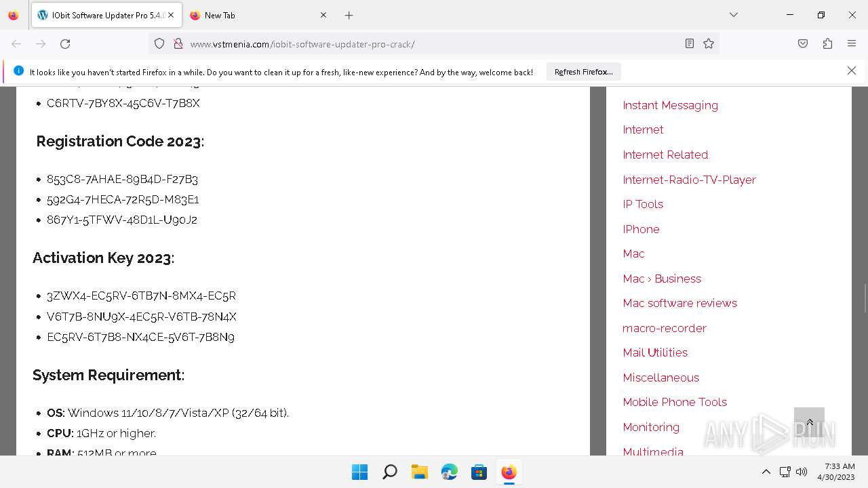Click Firefox icon in taskbar

pos(509,472)
